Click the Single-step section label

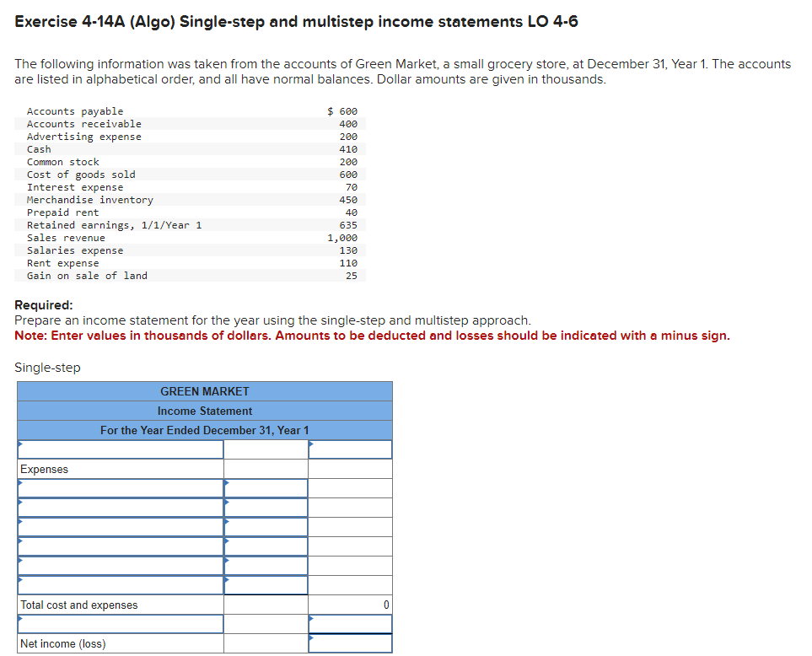[x=38, y=368]
